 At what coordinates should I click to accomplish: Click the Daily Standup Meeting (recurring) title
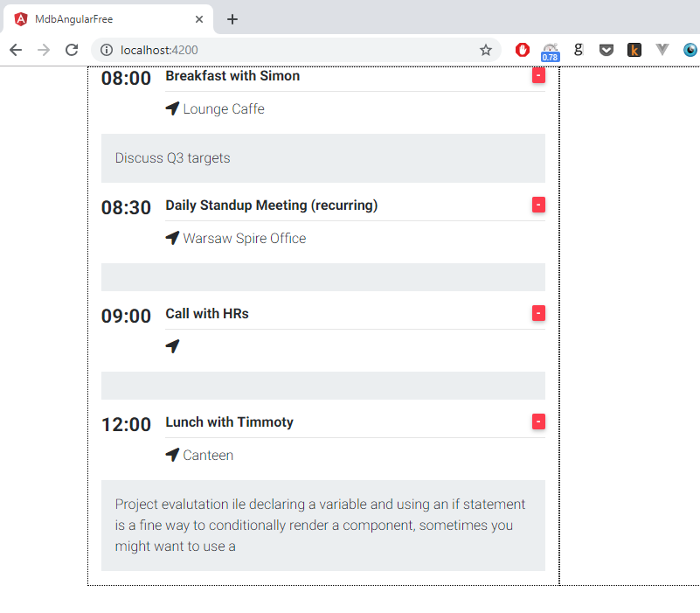pos(272,205)
